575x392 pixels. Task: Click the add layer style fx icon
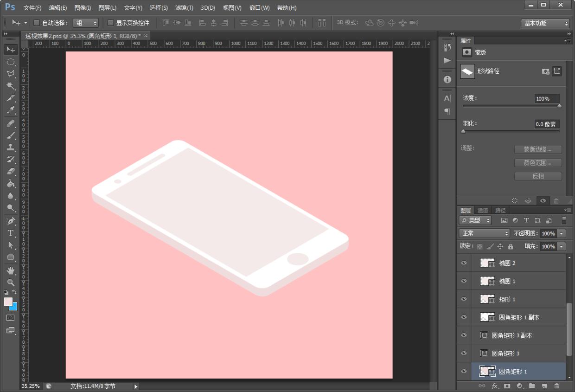click(495, 386)
